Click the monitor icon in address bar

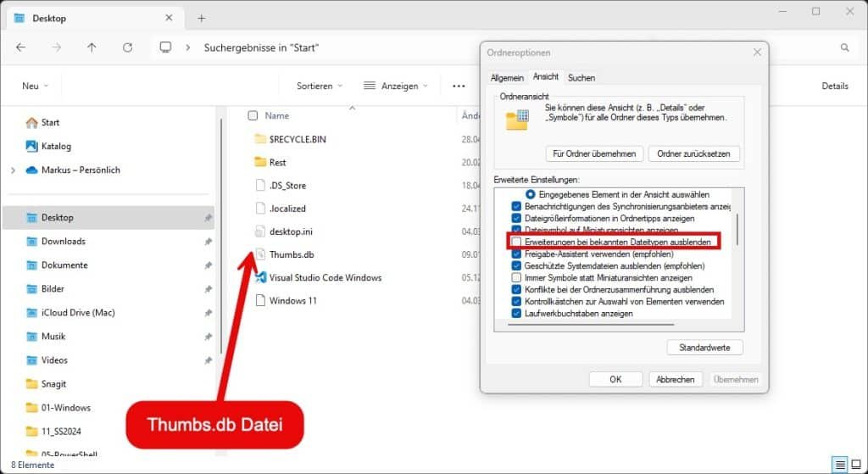pos(165,47)
